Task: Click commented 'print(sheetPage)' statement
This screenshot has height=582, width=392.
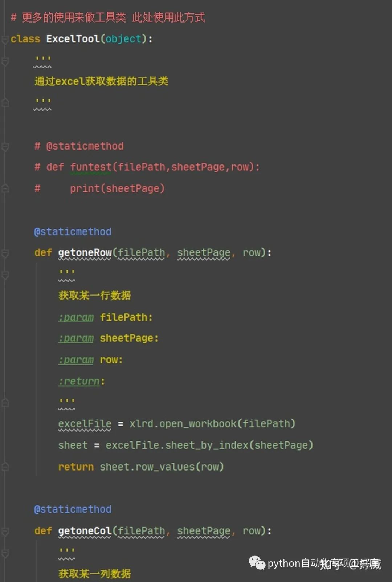Action: tap(117, 188)
